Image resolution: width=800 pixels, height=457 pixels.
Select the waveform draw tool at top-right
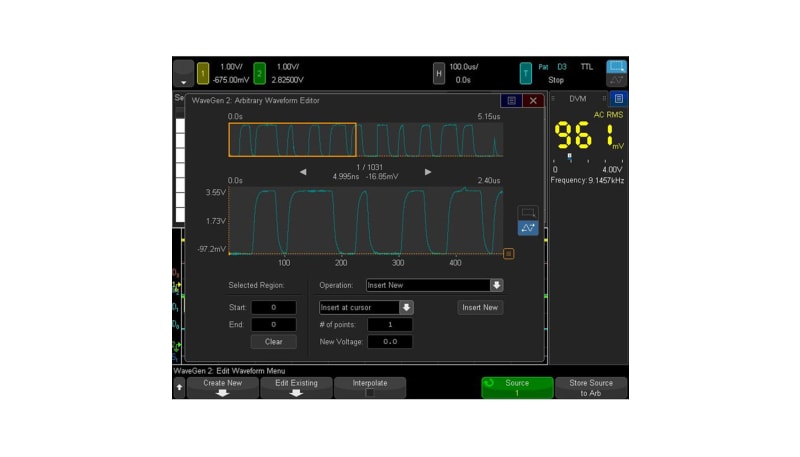616,81
